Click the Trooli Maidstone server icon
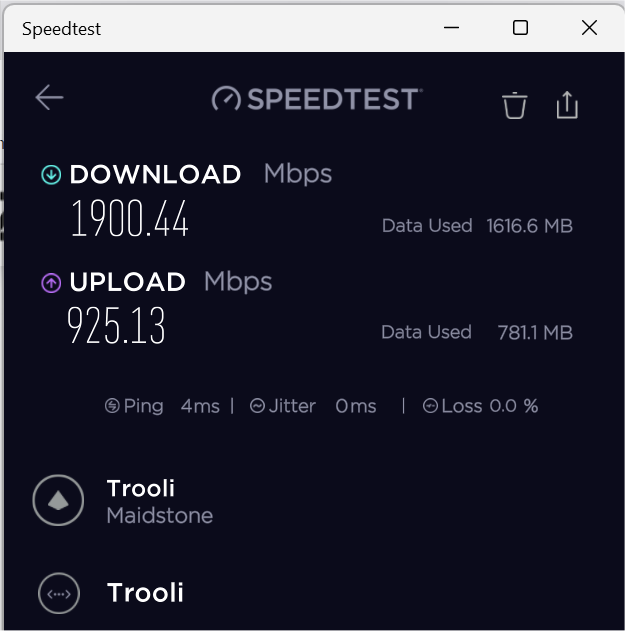The height and width of the screenshot is (631, 625). tap(58, 500)
